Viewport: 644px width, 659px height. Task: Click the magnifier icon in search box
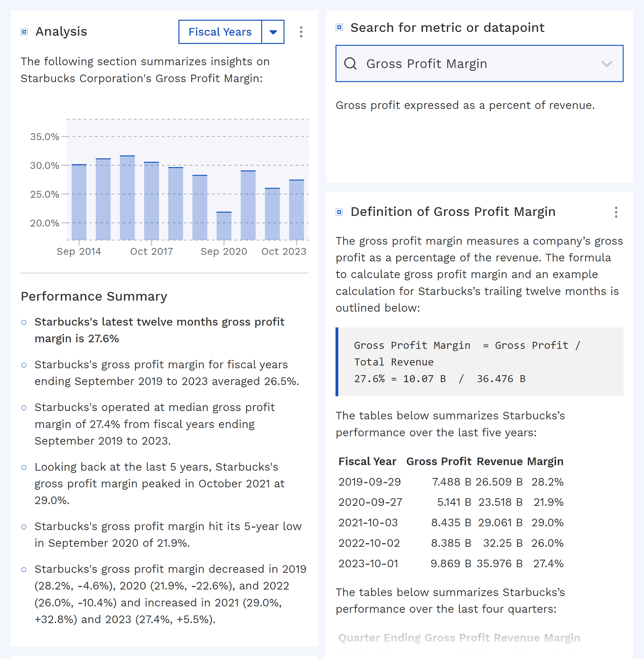tap(350, 64)
